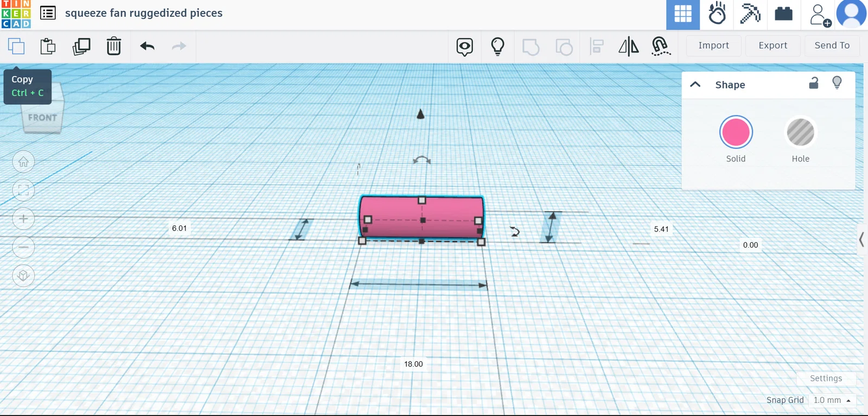The image size is (868, 416).
Task: Zoom in with the plus button
Action: [x=23, y=219]
